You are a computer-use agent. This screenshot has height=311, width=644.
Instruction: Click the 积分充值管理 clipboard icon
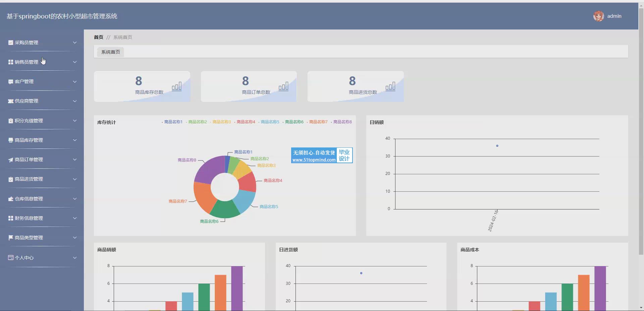11,121
